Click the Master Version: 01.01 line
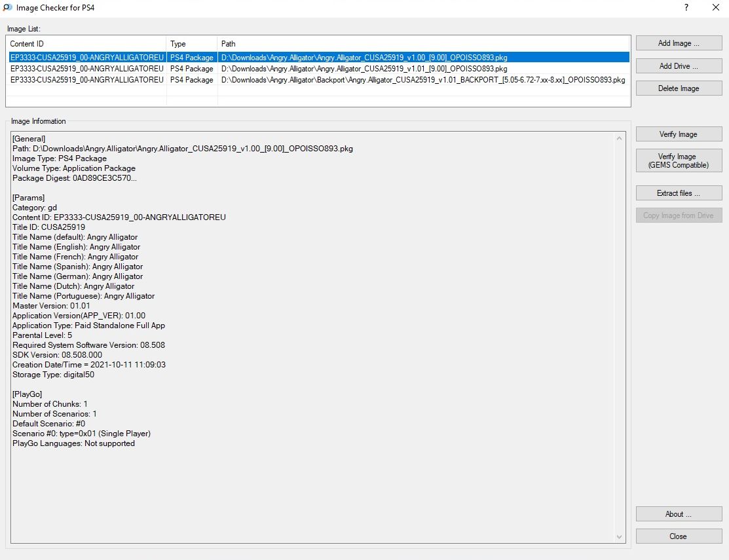Screen dimensions: 729x560 coord(51,306)
